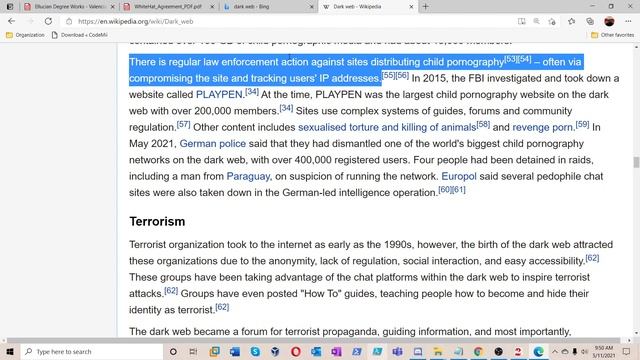Open Task View on taskbar
Screen dimensions: 640x360
193,351
